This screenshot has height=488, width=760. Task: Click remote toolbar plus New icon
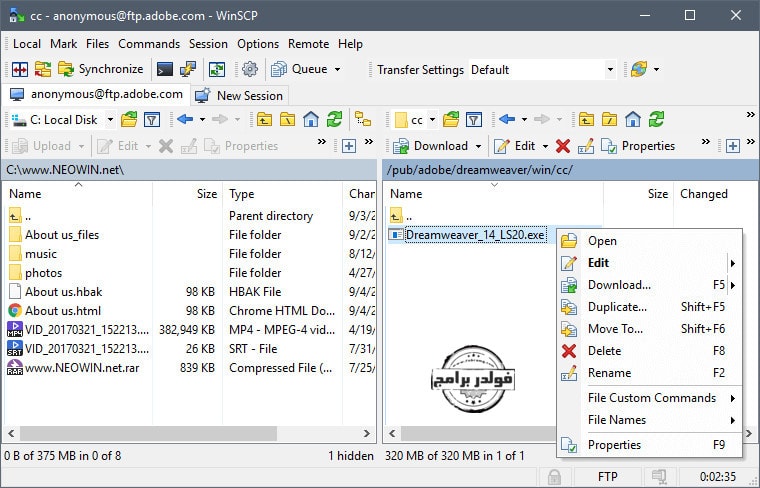click(733, 146)
